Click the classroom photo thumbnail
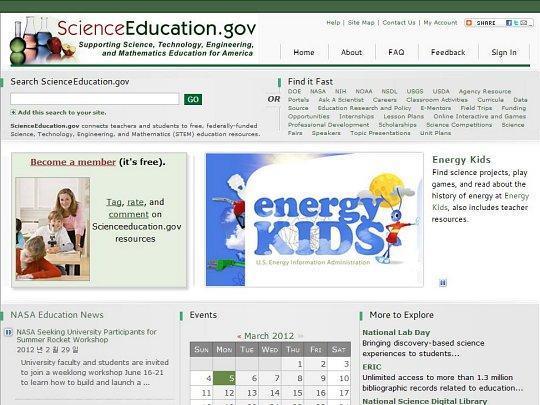 point(53,229)
